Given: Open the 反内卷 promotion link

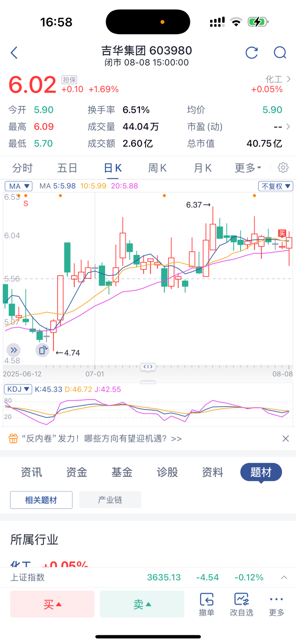Looking at the screenshot, I should click(102, 438).
